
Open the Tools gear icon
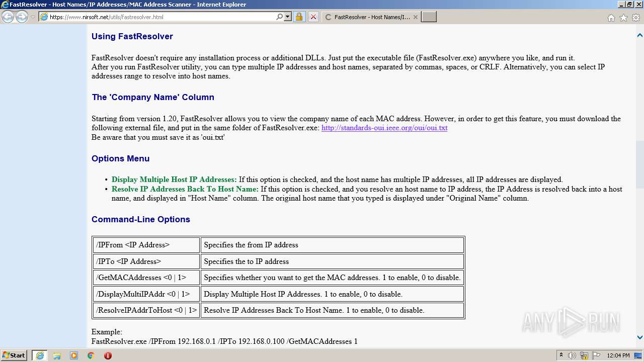click(636, 18)
